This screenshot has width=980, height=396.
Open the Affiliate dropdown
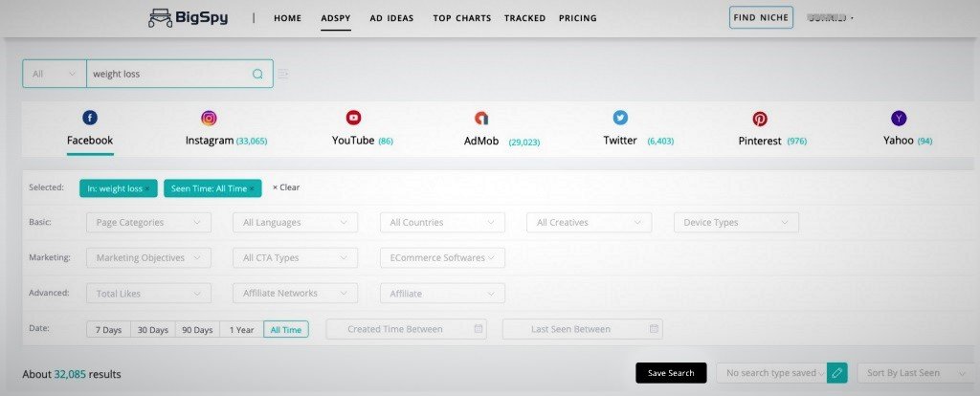(442, 293)
